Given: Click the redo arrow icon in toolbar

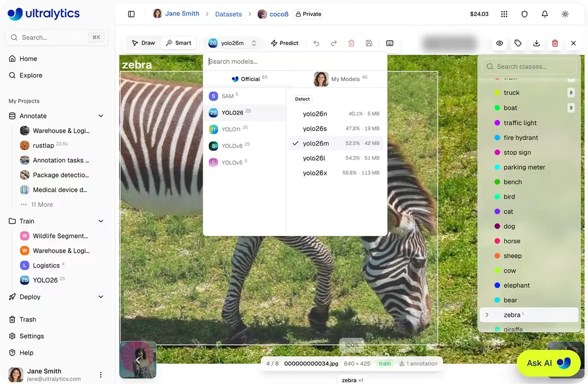Looking at the screenshot, I should tap(334, 43).
